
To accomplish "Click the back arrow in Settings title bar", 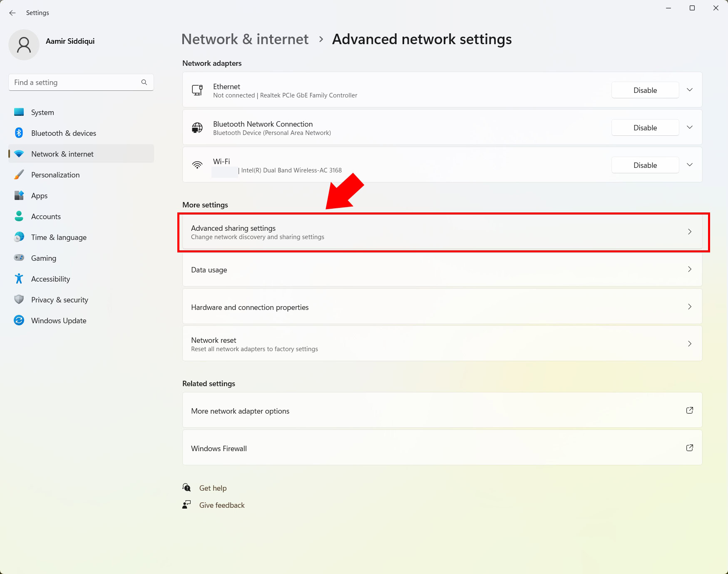I will coord(12,13).
